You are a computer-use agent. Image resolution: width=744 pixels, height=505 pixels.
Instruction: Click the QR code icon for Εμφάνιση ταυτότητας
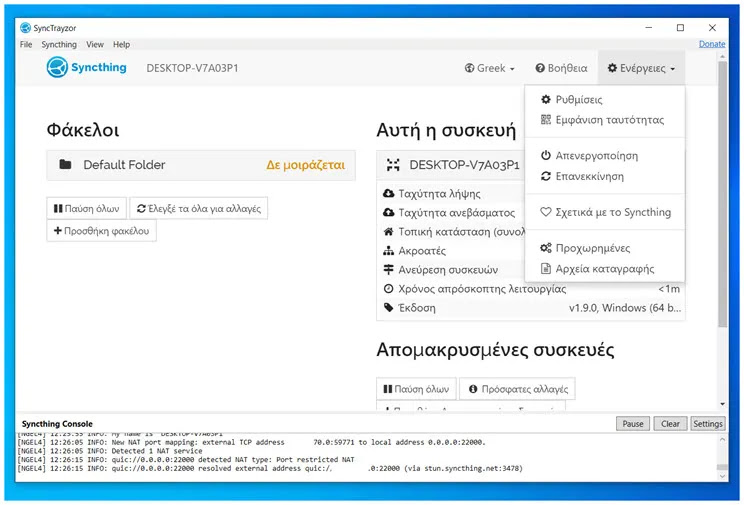[x=546, y=120]
